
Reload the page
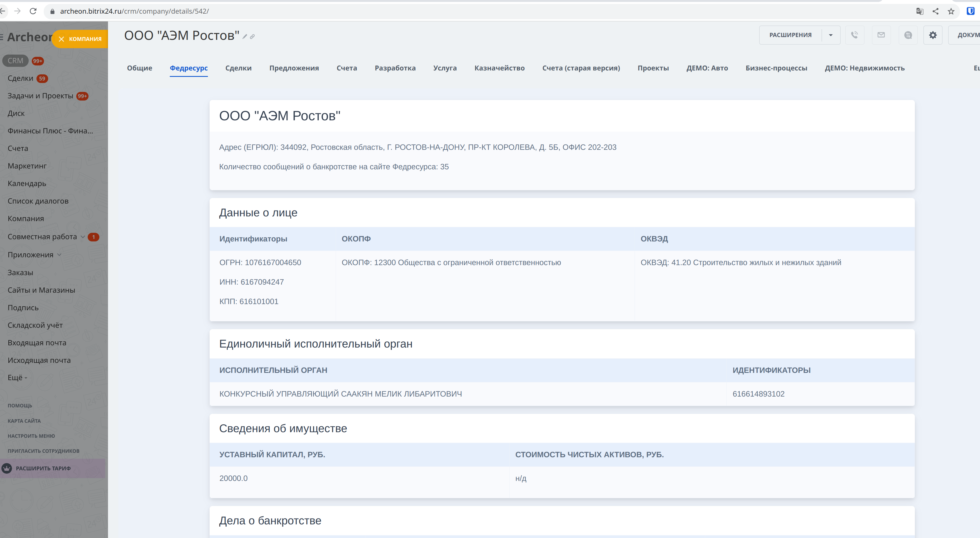coord(33,11)
